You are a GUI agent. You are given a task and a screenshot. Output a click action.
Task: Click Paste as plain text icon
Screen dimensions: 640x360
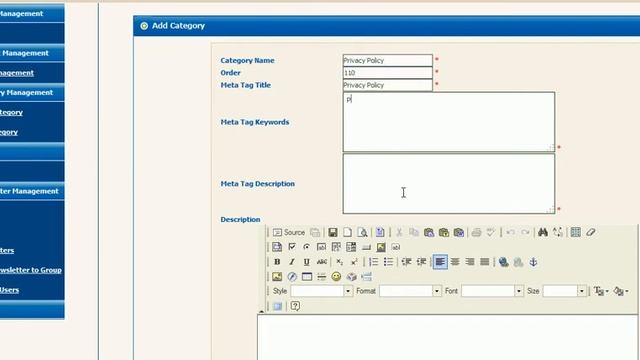tap(444, 232)
